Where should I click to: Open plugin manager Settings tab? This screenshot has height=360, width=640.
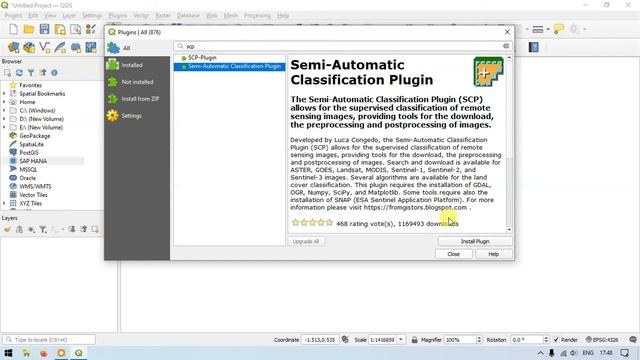coord(137,116)
